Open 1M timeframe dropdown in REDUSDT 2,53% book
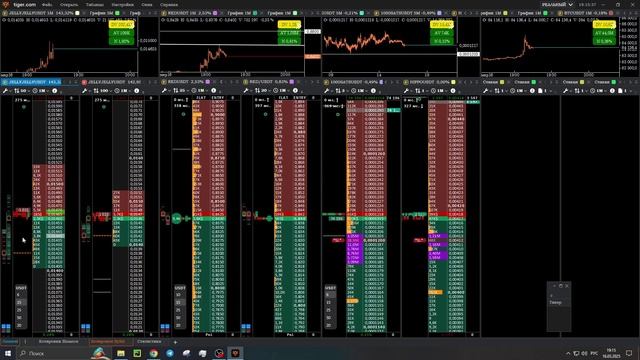This screenshot has height=360, width=640. click(x=200, y=91)
